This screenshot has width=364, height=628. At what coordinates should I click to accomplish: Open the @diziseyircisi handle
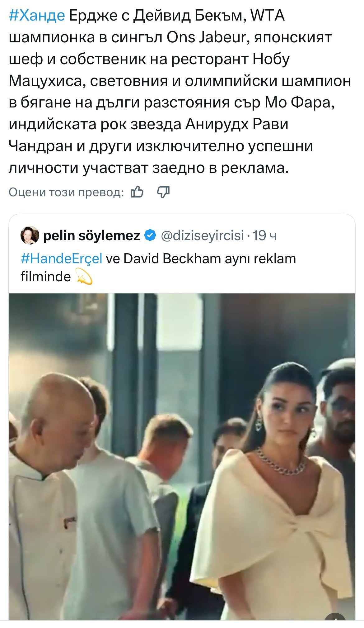[x=202, y=235]
